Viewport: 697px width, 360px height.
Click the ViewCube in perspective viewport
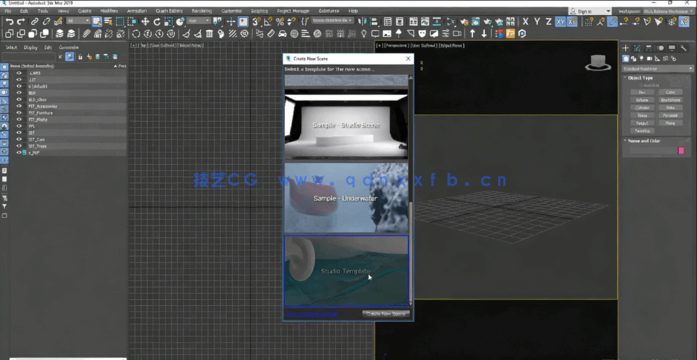pyautogui.click(x=598, y=63)
